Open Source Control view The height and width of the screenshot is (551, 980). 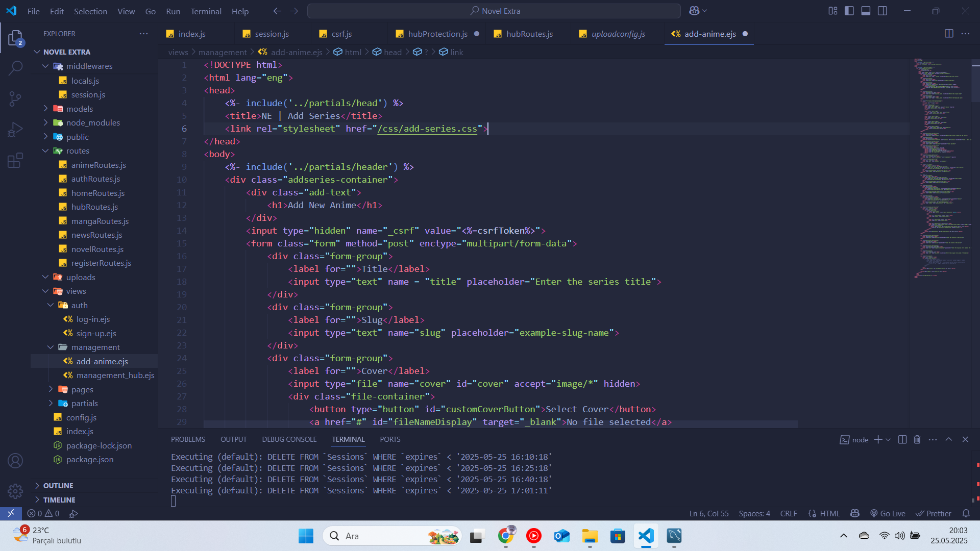pos(15,98)
